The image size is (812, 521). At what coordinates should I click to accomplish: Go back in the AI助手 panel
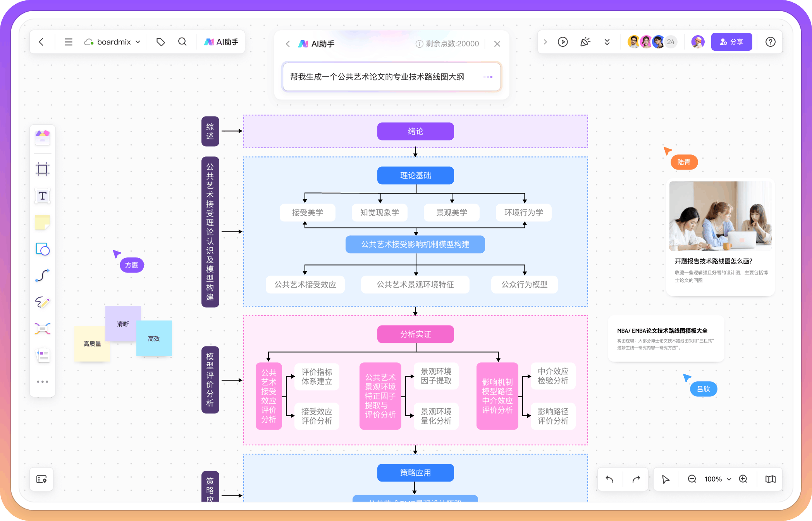288,44
